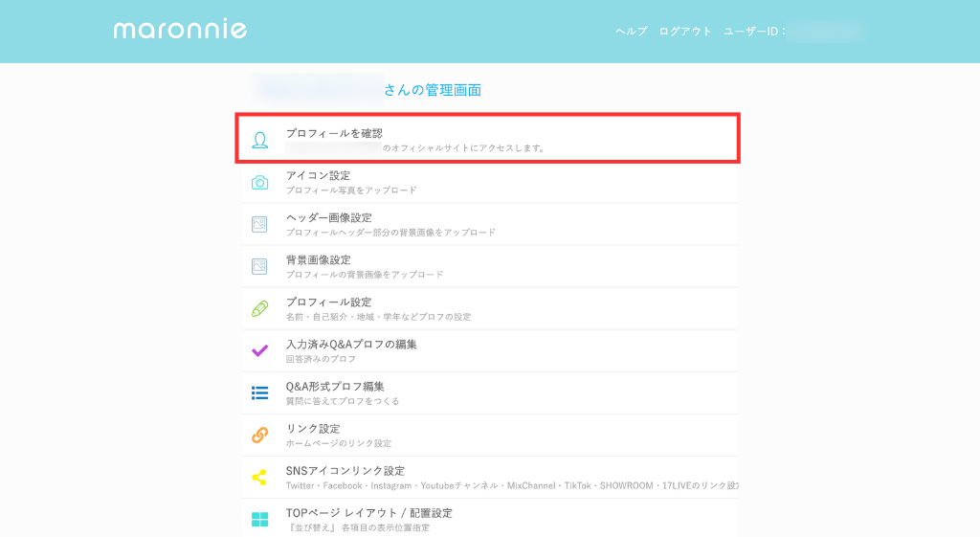Open 入力済みQ&Aプロフの編集 entry

tap(490, 350)
